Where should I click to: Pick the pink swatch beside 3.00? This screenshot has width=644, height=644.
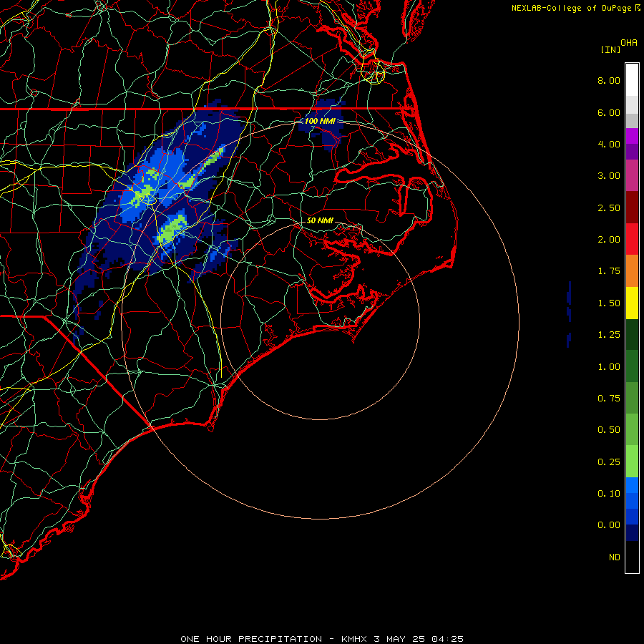(x=632, y=175)
